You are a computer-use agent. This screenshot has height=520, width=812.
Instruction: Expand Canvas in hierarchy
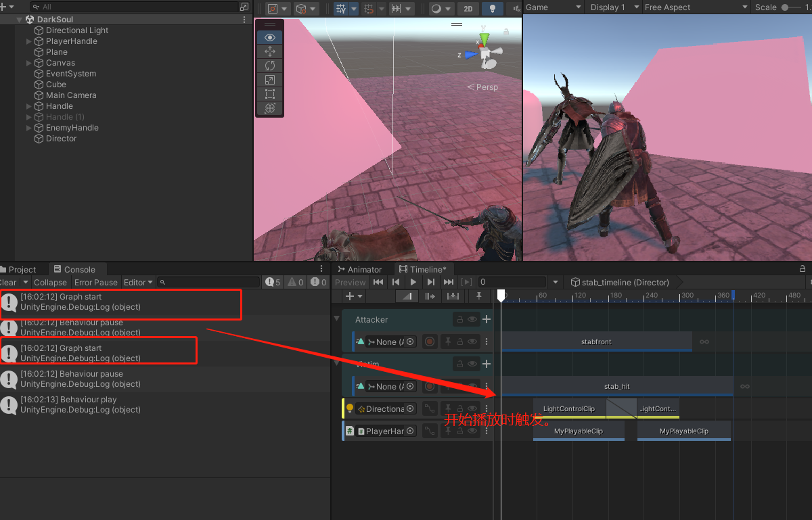[x=29, y=63]
